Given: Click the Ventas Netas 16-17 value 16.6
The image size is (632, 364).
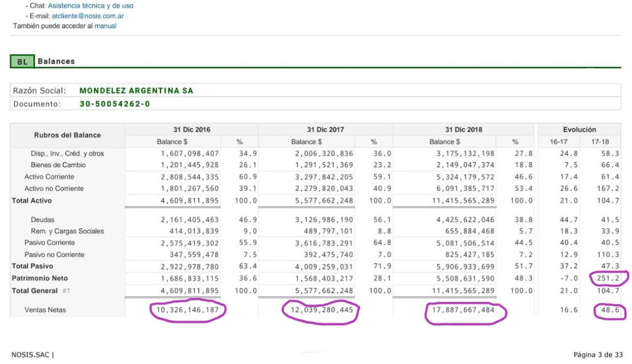Looking at the screenshot, I should tap(569, 310).
